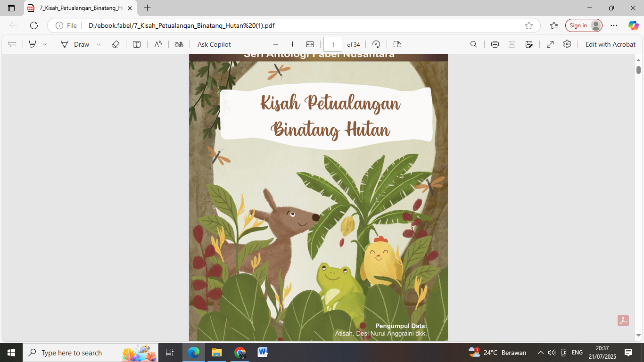Open the Draw pen options dropdown
This screenshot has height=362, width=644.
tap(98, 44)
